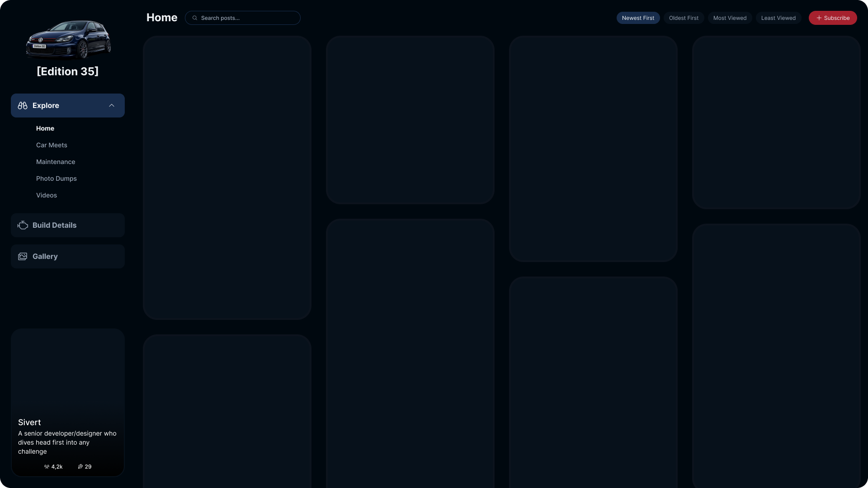
Task: Open the Maintenance page
Action: coord(56,162)
